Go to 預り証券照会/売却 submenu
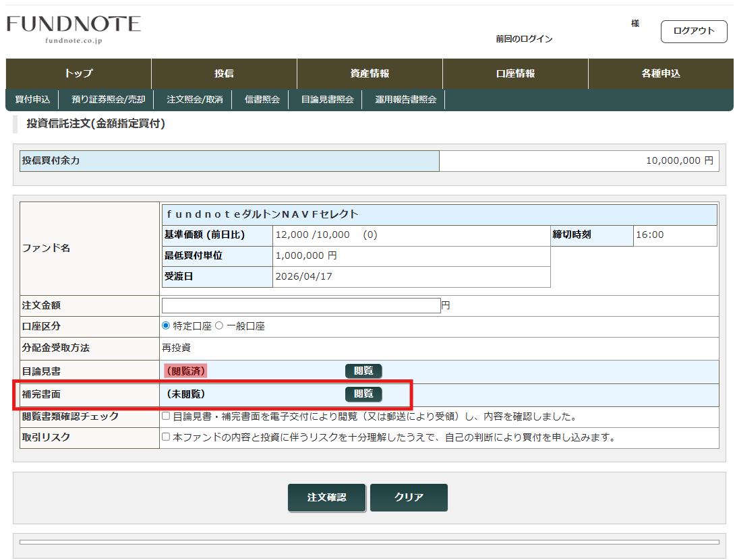This screenshot has width=735, height=560. 108,100
